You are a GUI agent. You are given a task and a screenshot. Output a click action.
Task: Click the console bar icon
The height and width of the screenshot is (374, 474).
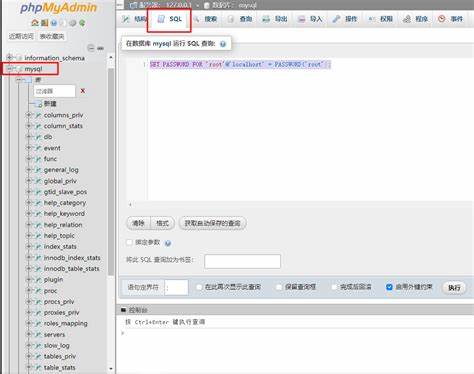click(x=123, y=310)
